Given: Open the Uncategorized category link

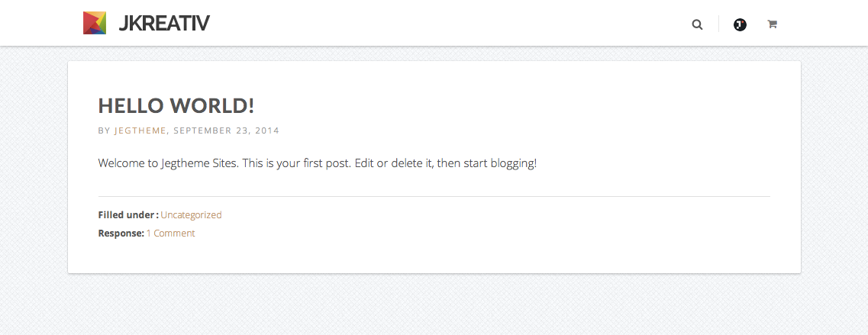Looking at the screenshot, I should [191, 215].
